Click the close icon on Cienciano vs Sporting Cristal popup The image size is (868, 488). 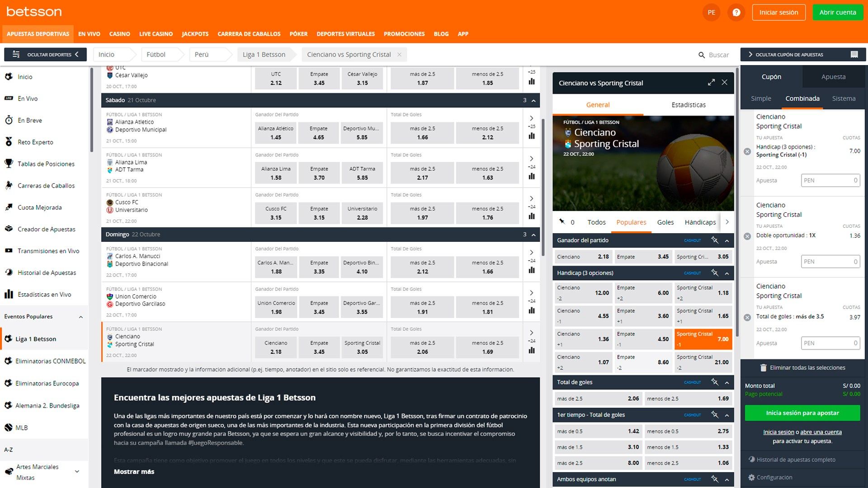pyautogui.click(x=725, y=82)
